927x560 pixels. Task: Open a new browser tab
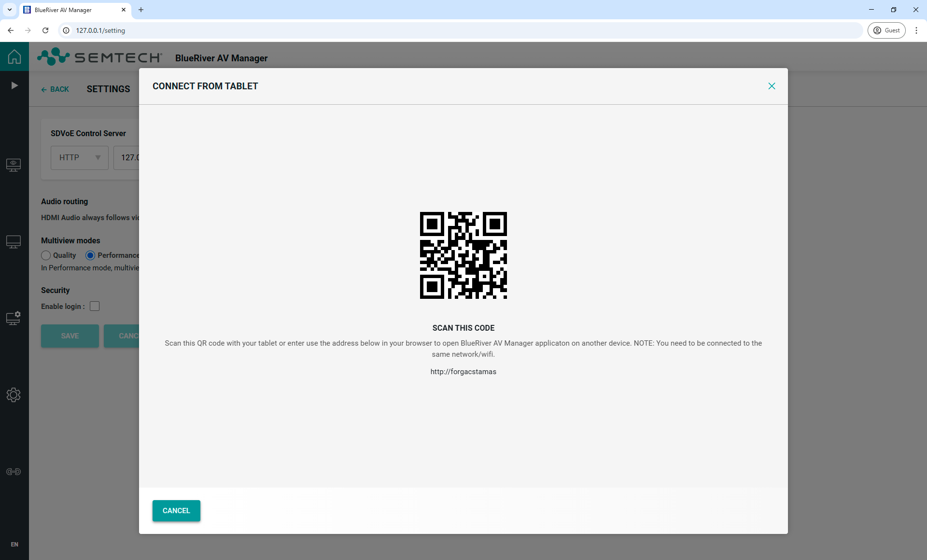point(141,10)
